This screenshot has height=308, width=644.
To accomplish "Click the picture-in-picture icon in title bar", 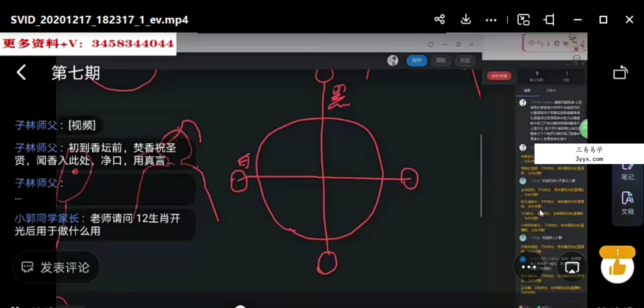I will pos(523,20).
